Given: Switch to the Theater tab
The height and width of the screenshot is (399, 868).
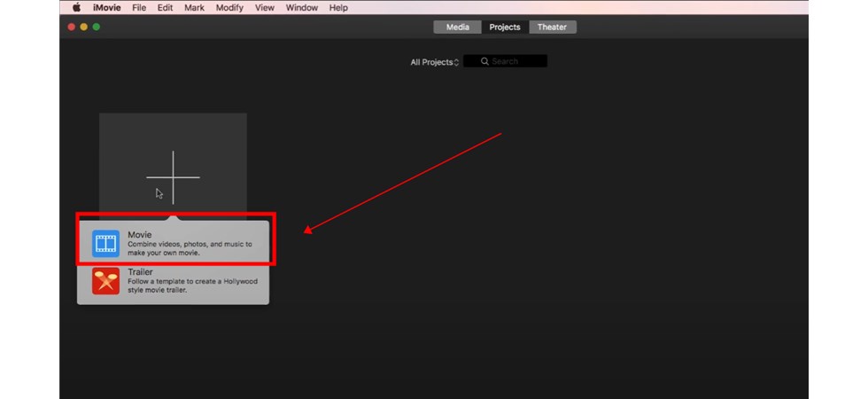Looking at the screenshot, I should coord(552,27).
